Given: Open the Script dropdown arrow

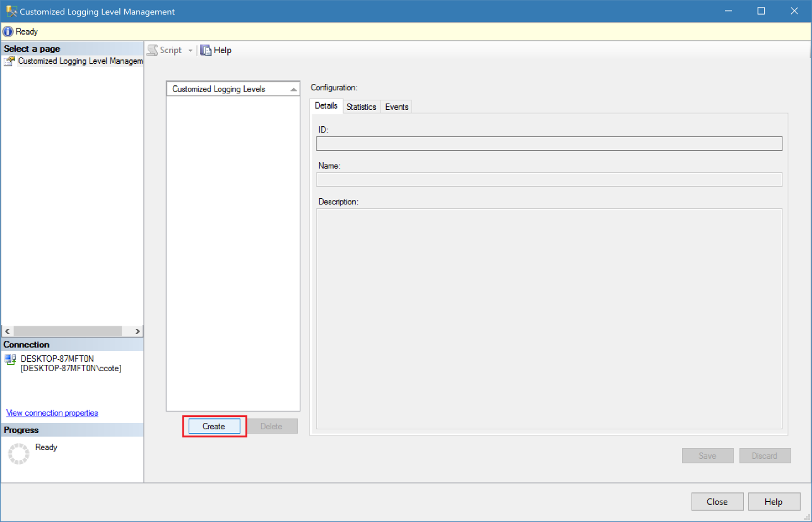Looking at the screenshot, I should click(191, 50).
